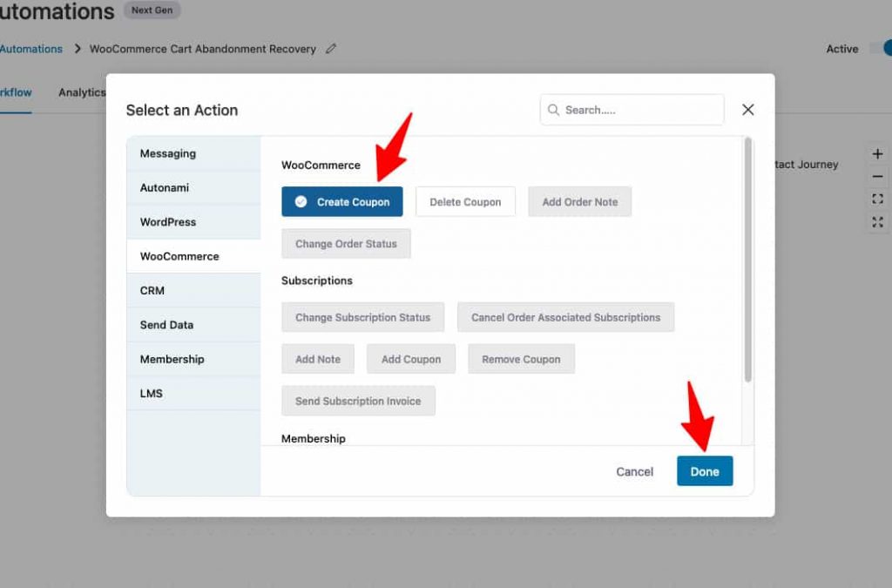Pick the Add Note subscription action
This screenshot has width=892, height=588.
pyautogui.click(x=318, y=360)
